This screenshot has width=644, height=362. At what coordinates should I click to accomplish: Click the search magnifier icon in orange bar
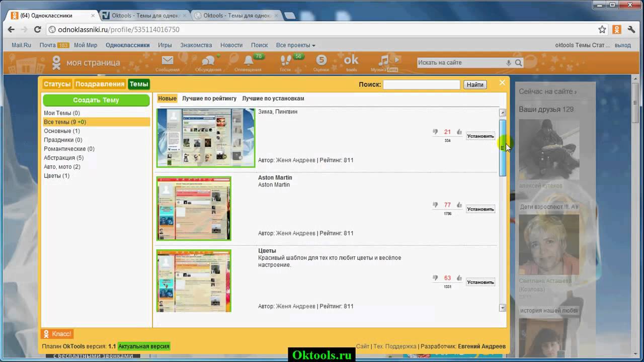[519, 63]
